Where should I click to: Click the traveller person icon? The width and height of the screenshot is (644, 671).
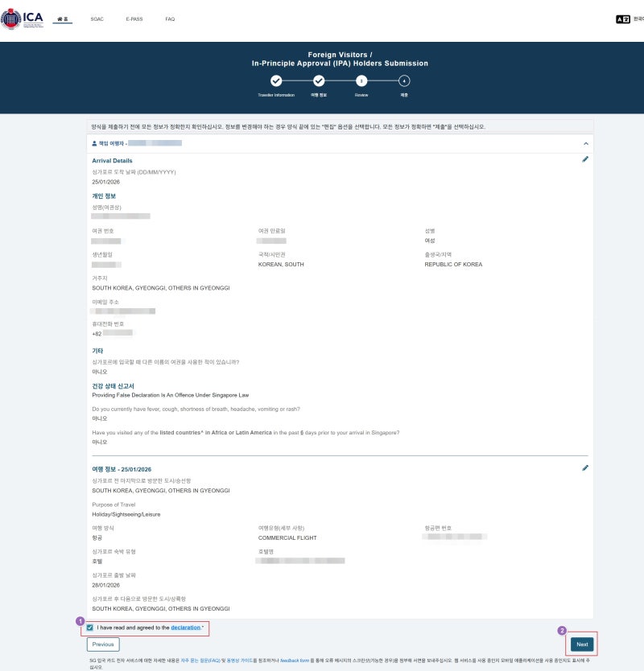tap(94, 143)
